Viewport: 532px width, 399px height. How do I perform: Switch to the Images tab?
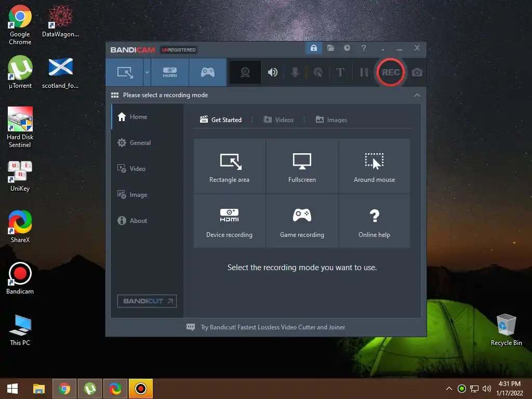[x=331, y=120]
